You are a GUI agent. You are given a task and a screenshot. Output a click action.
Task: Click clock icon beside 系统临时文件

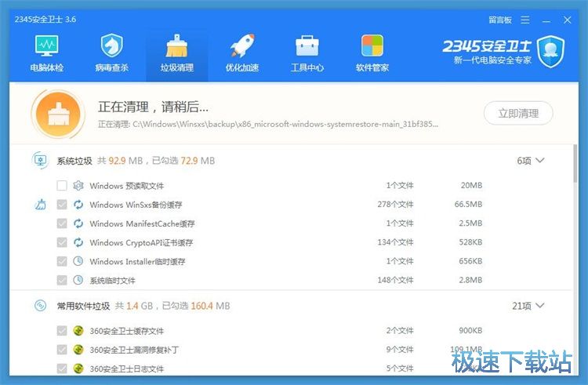78,280
